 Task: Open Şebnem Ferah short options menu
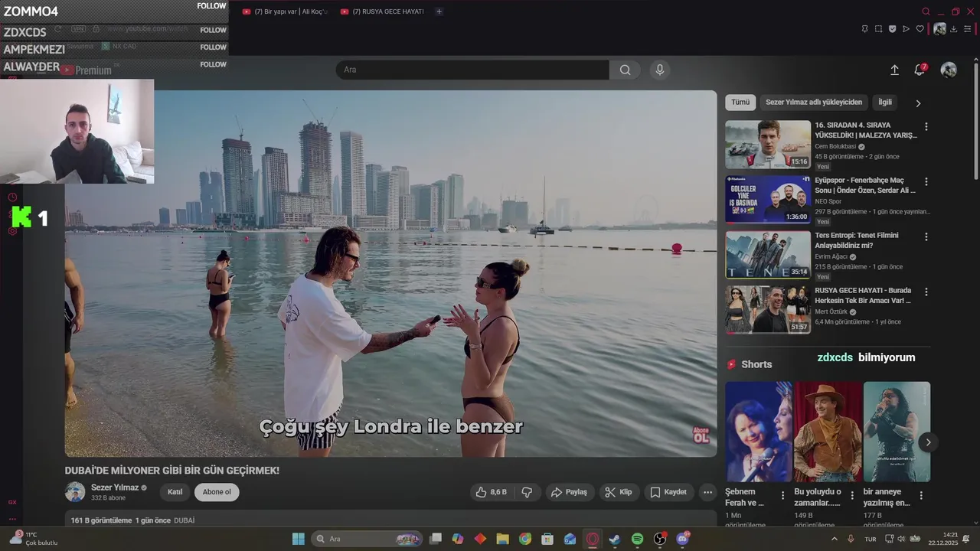pos(782,496)
